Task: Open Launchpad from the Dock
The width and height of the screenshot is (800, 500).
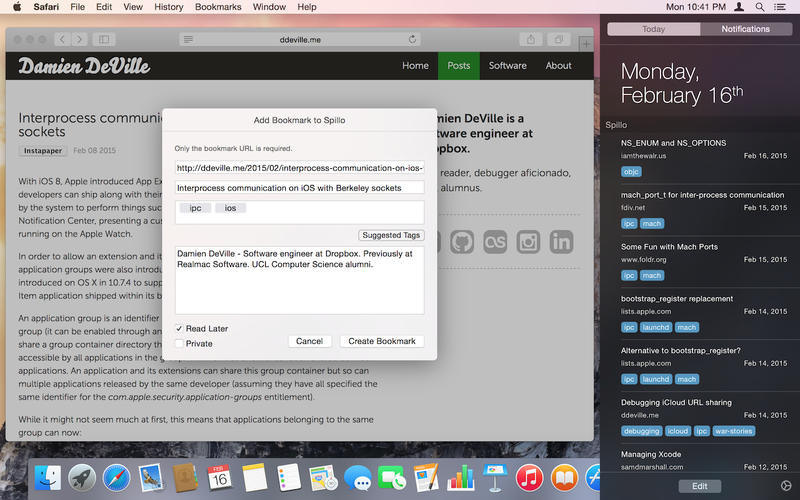Action: 82,479
